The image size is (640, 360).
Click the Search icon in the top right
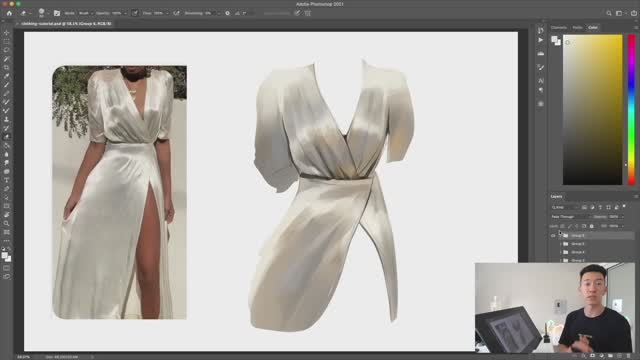coord(609,13)
